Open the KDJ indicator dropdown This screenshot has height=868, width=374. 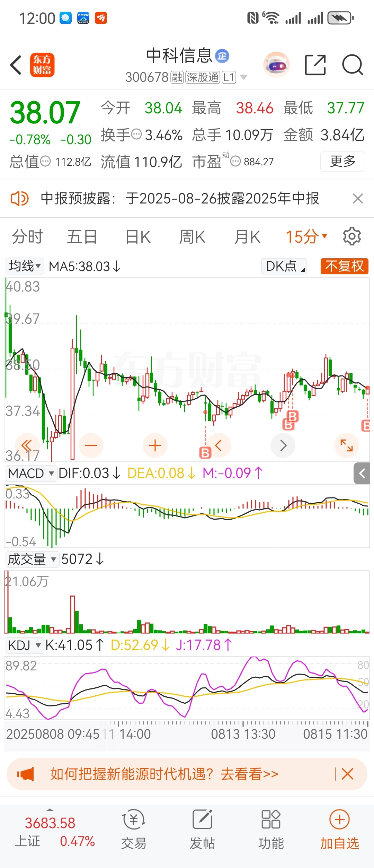(x=25, y=645)
